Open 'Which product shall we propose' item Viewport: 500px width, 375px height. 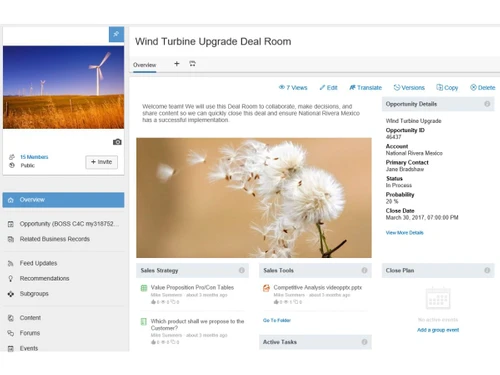pos(197,325)
